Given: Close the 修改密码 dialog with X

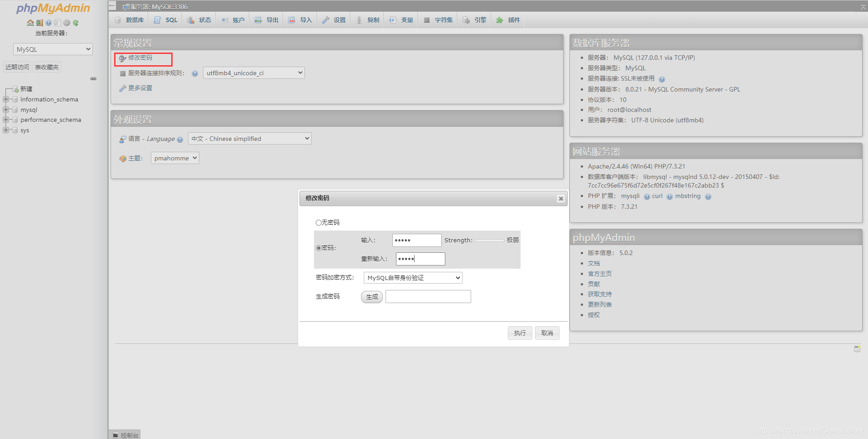Looking at the screenshot, I should point(561,198).
